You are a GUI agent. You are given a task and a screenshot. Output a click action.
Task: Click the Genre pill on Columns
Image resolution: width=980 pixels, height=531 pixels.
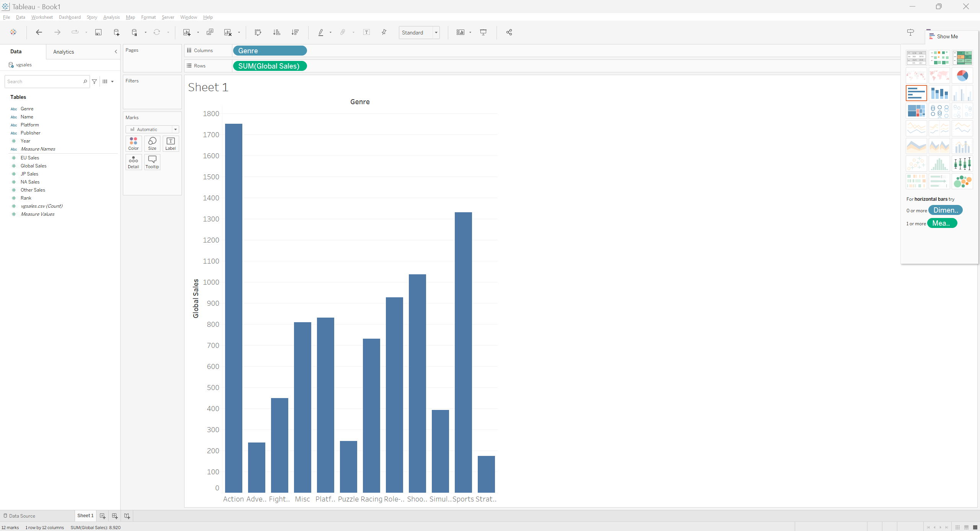tap(269, 51)
